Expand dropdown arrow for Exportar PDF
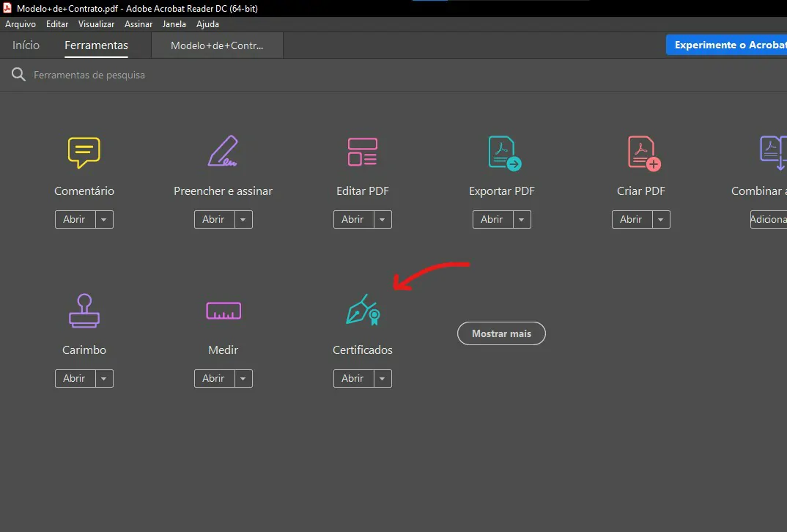The width and height of the screenshot is (787, 532). pyautogui.click(x=522, y=219)
